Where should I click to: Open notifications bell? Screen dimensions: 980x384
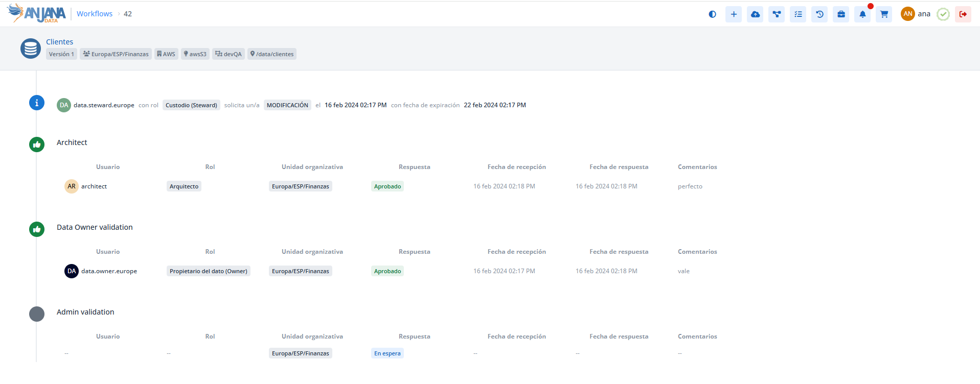coord(862,14)
